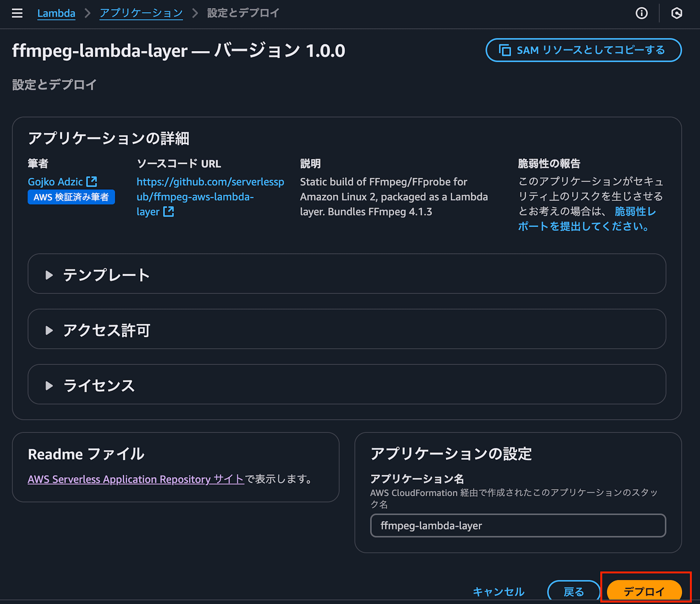Click SAM リソースとしてコピーする button
This screenshot has width=700, height=604.
coord(583,50)
